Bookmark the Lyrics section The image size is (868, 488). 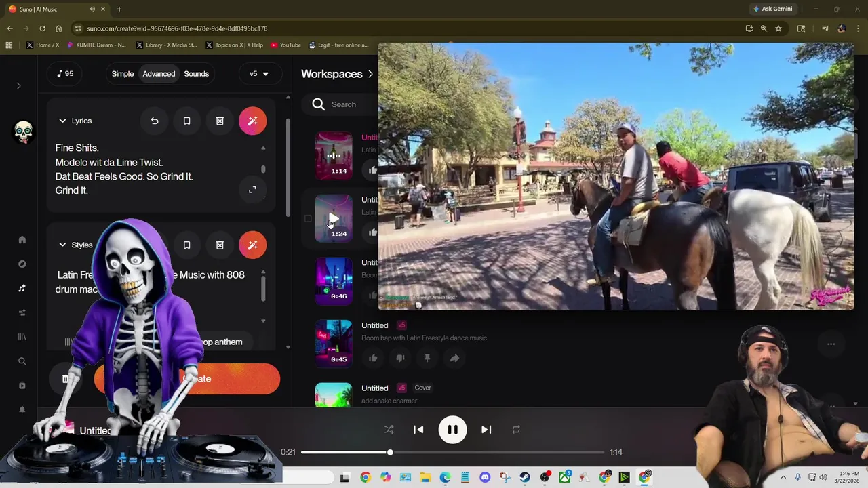coord(187,121)
